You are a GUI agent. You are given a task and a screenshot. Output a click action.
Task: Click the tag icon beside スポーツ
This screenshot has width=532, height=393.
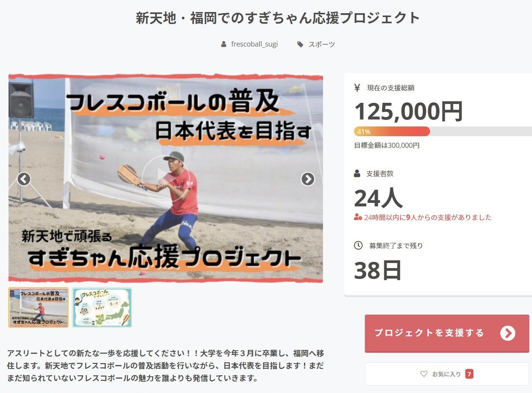coord(300,44)
